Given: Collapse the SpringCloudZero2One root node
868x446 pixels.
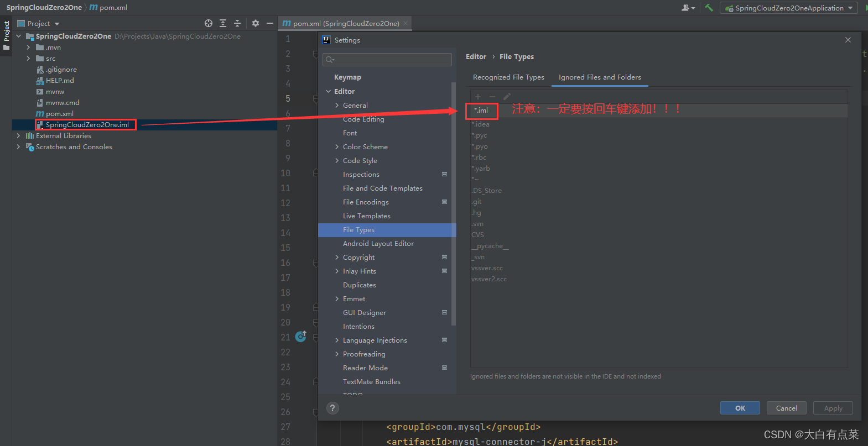Looking at the screenshot, I should pyautogui.click(x=19, y=36).
